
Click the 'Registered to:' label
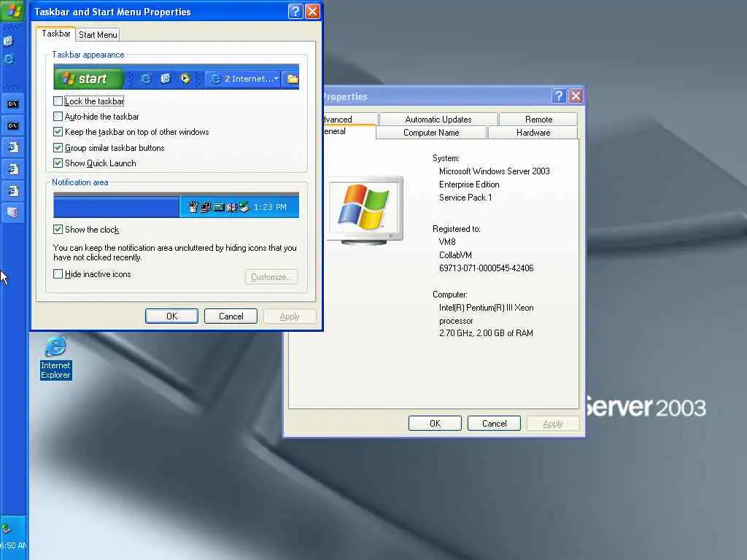pos(457,228)
